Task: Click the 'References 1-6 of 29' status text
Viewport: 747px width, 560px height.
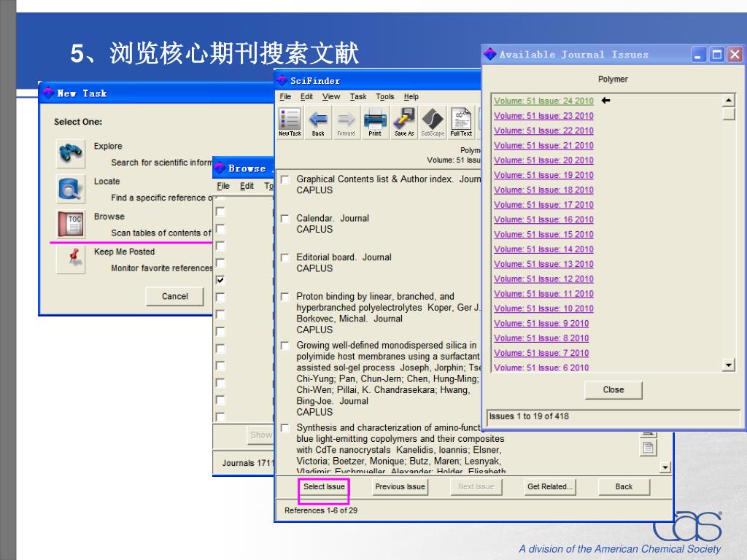Action: coord(321,510)
